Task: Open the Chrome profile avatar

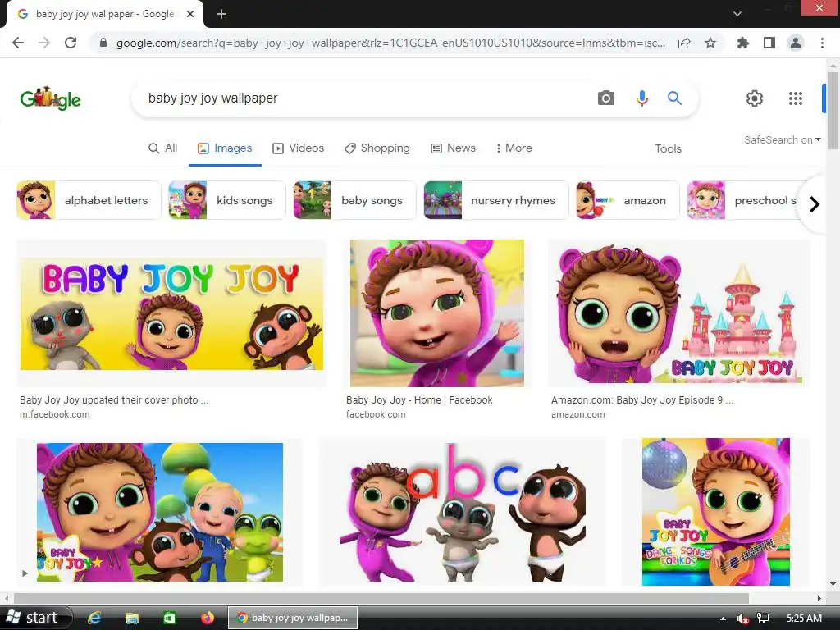Action: [796, 43]
